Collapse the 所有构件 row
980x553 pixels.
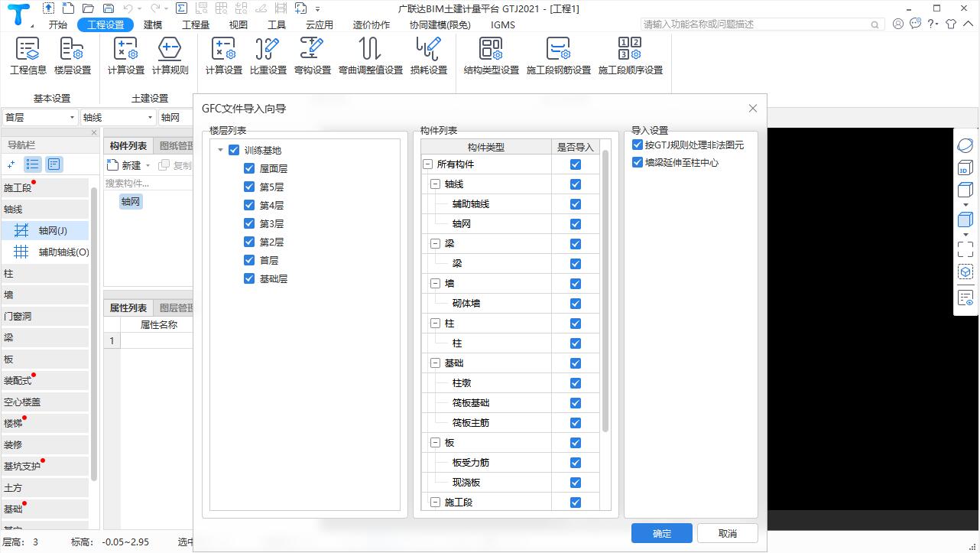coord(427,164)
